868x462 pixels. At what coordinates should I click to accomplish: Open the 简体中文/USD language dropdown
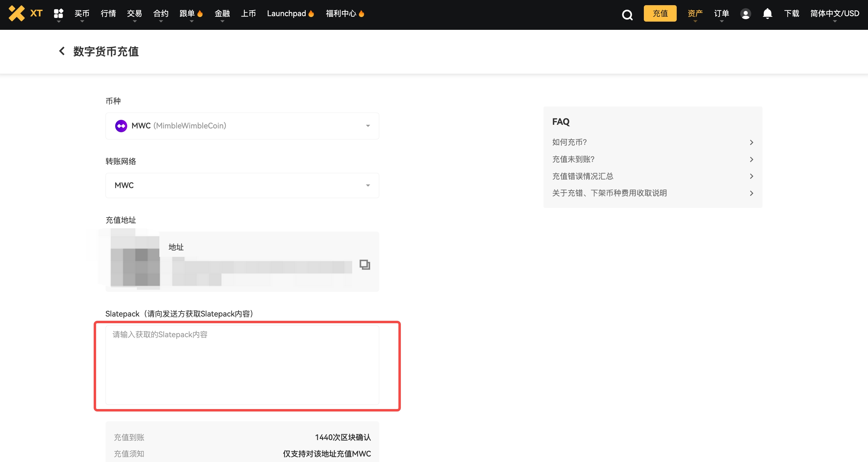834,13
